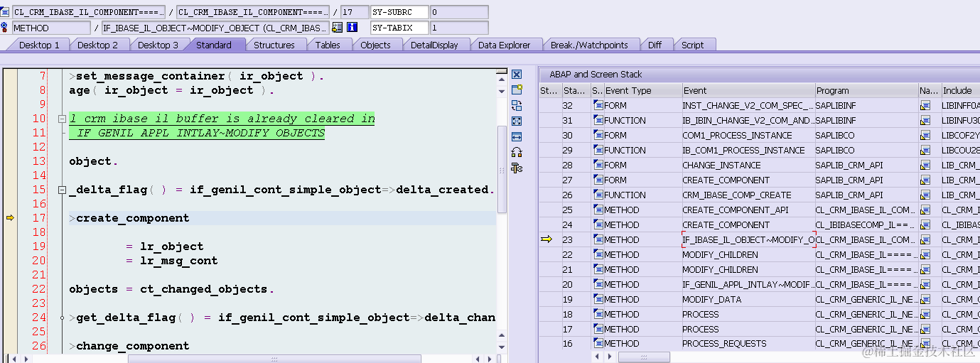980x363 pixels.
Task: Click the Program column header
Action: [x=866, y=90]
